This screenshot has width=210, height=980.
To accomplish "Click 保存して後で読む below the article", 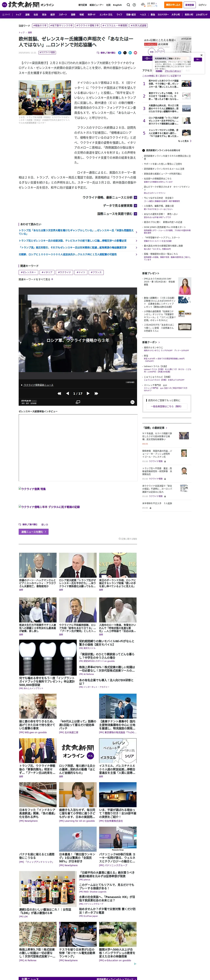I will (x=28, y=524).
